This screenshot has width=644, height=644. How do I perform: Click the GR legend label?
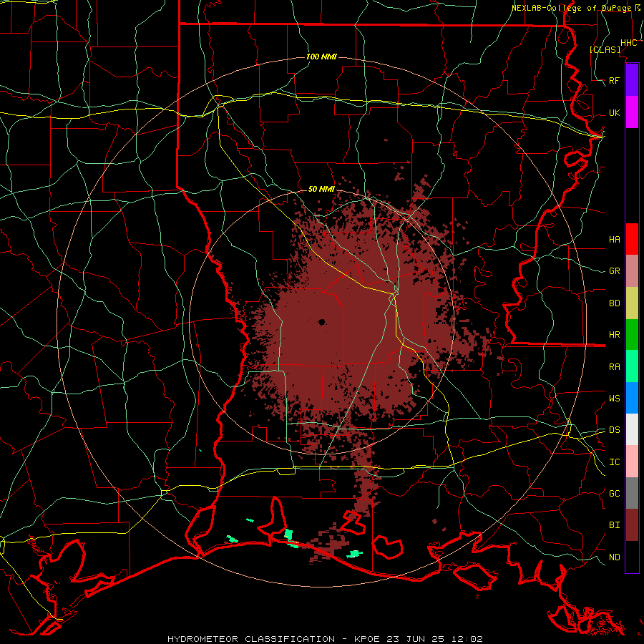pyautogui.click(x=614, y=271)
